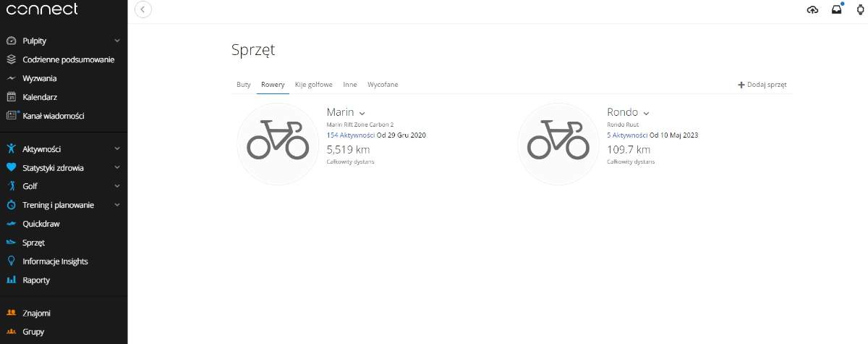Click the Grupy group icon
Viewport: 868px width, 344px height.
11,332
